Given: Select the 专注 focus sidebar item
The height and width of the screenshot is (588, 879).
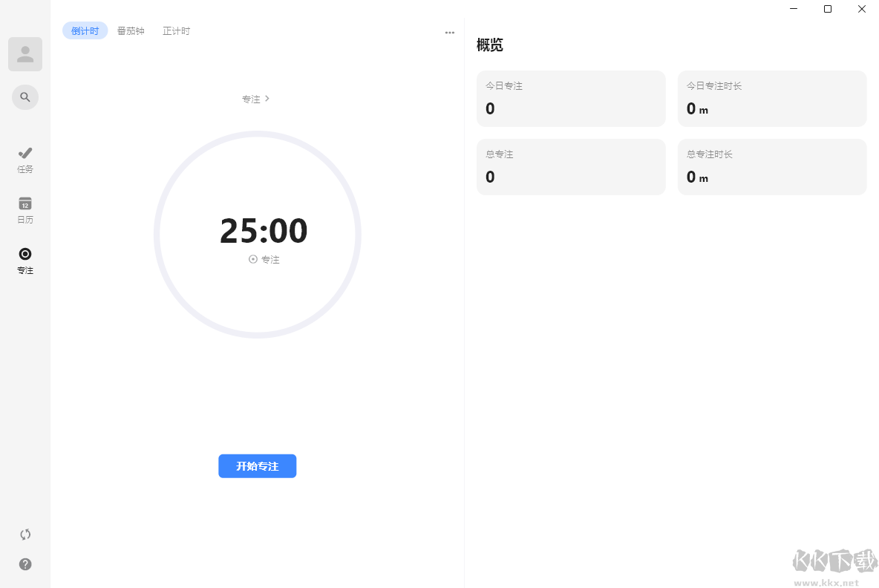Looking at the screenshot, I should coord(25,261).
